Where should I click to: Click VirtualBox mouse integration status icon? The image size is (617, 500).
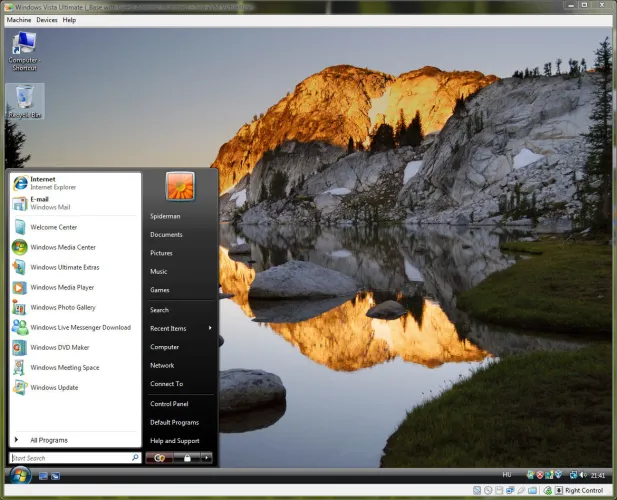point(547,491)
